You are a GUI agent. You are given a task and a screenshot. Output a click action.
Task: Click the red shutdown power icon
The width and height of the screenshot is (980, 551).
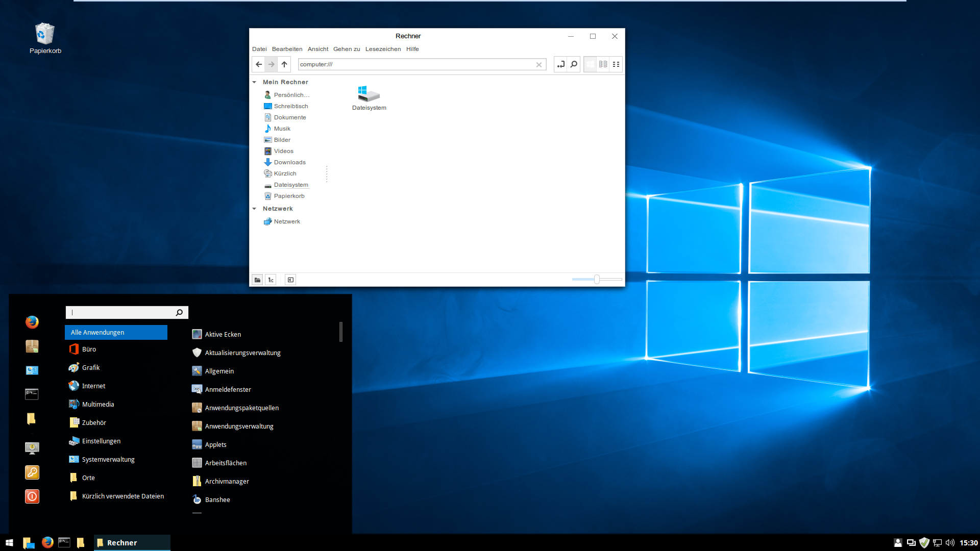(x=32, y=496)
